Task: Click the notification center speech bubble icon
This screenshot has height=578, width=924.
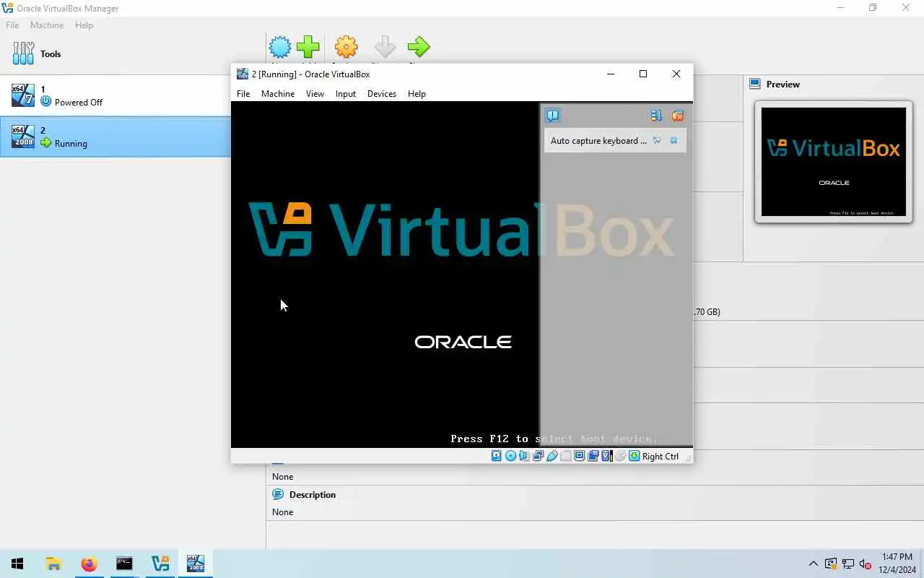Action: coord(553,116)
